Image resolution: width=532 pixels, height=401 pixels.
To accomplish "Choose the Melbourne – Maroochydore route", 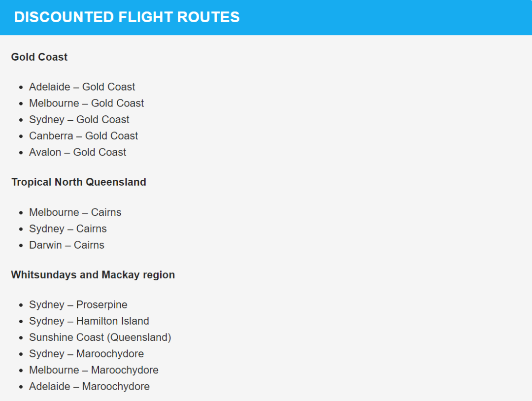I will point(94,370).
